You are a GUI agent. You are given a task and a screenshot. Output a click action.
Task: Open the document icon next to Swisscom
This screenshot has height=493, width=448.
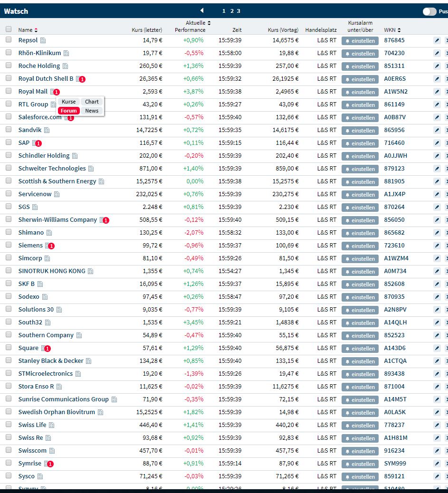coord(52,451)
